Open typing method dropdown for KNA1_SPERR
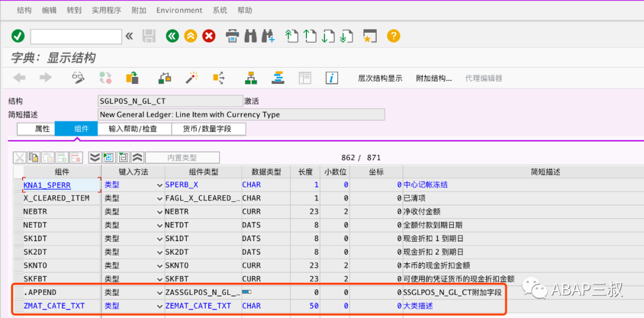Screen dimensions: 644x318 tap(160, 185)
